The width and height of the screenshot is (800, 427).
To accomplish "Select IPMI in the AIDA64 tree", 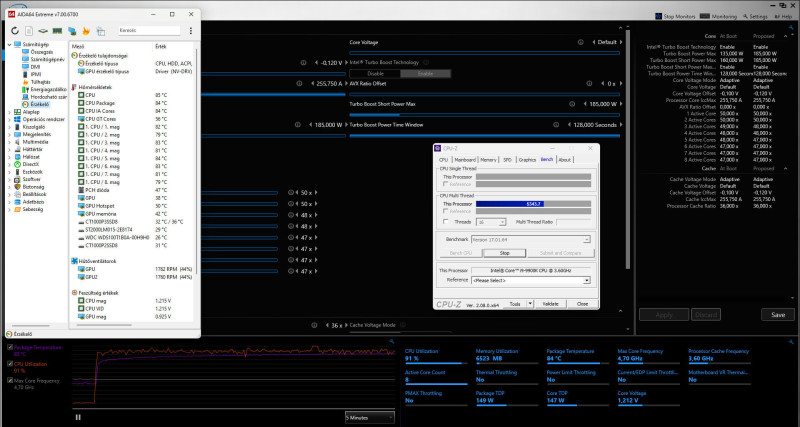I will click(x=36, y=74).
